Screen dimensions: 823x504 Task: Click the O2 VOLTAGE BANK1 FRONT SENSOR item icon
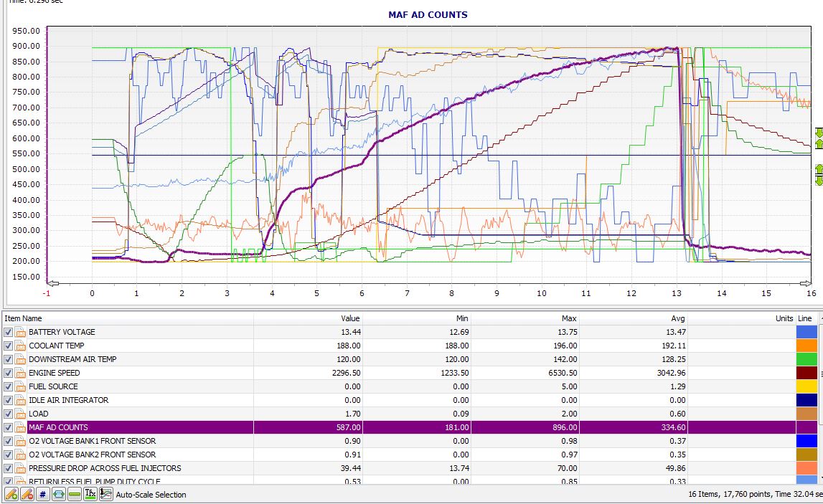21,441
